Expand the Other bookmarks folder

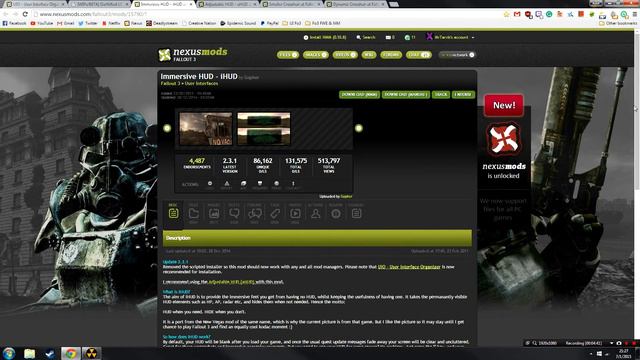[x=618, y=23]
